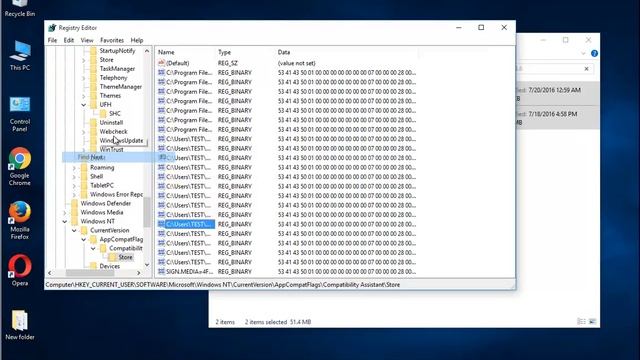
Task: Click the Devices folder icon
Action: (x=93, y=266)
